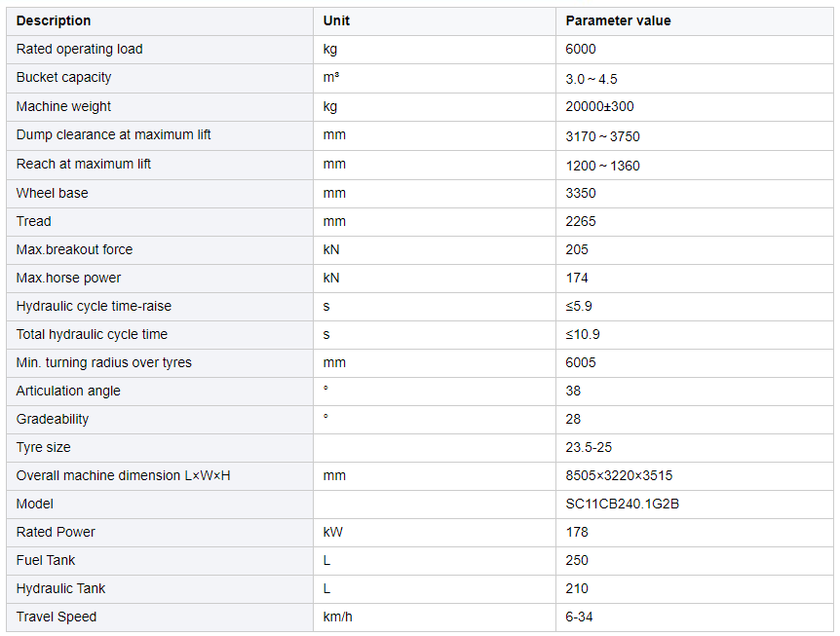Click the Tyre size value 23.5-25
The image size is (840, 636).
click(589, 448)
